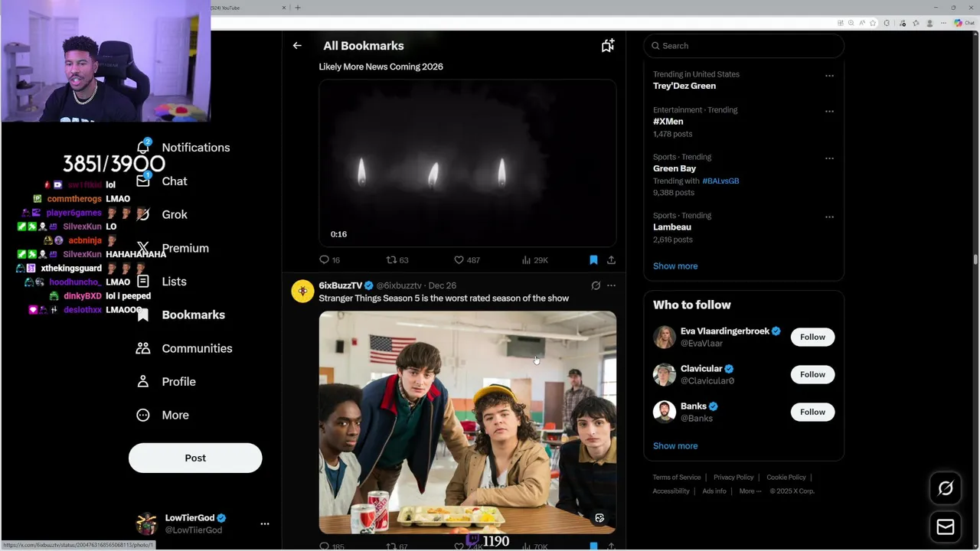The width and height of the screenshot is (980, 551).
Task: Open the Lambeau trending topic
Action: (672, 227)
